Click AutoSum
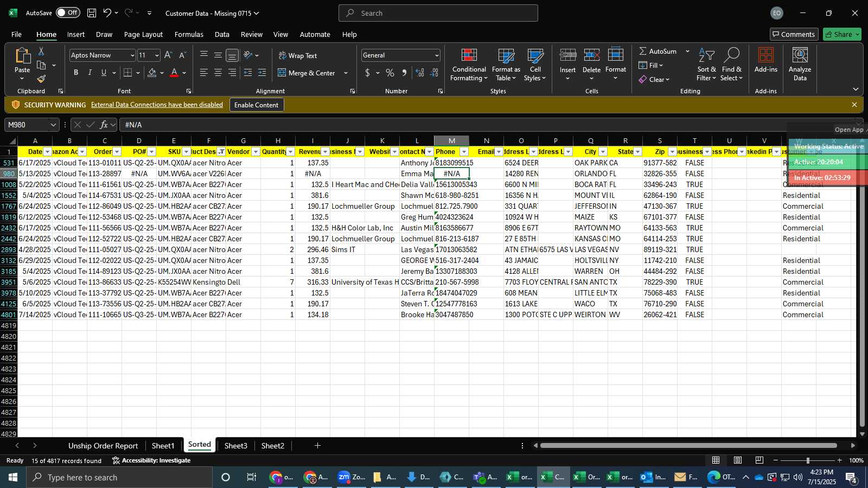The image size is (868, 488). (x=658, y=51)
